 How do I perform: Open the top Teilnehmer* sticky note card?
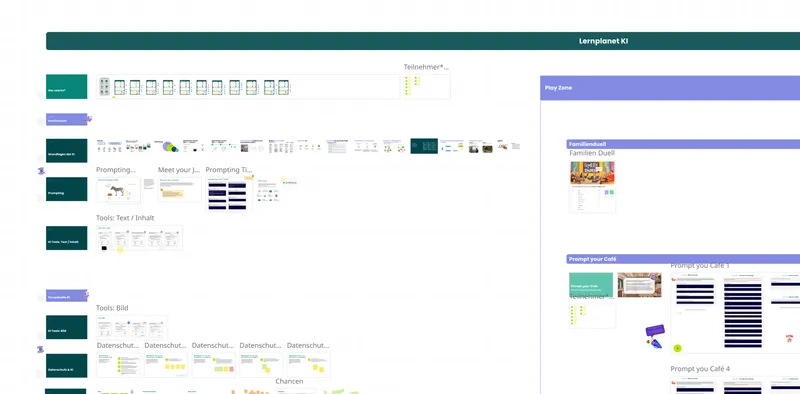coord(427,86)
